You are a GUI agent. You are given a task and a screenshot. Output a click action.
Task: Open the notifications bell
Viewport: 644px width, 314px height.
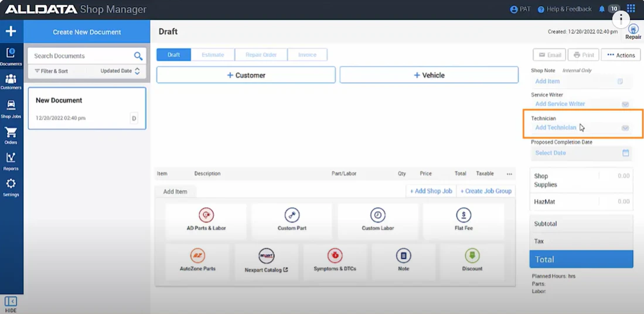(602, 9)
